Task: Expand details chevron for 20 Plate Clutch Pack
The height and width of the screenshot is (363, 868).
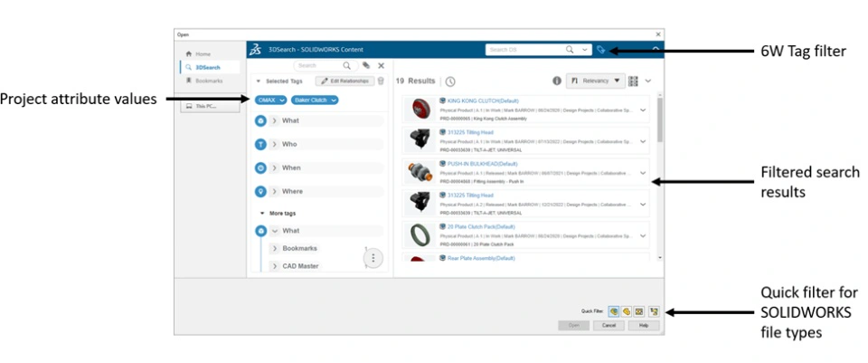Action: 643,235
